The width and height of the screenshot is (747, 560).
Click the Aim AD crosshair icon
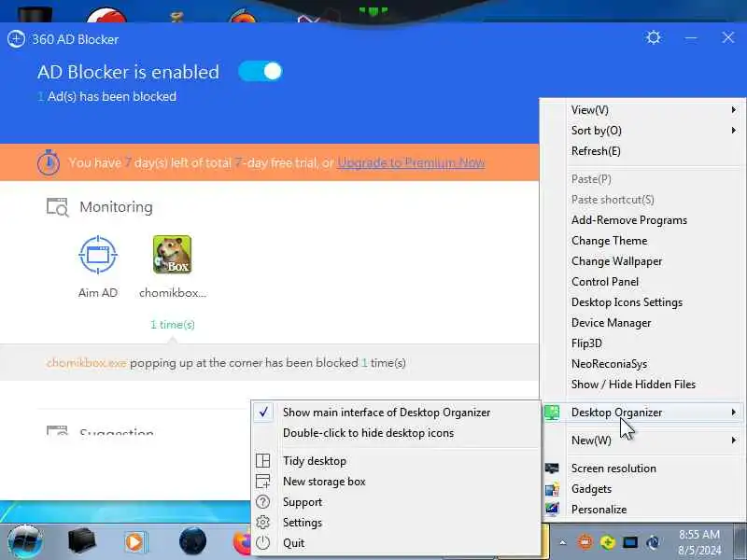pyautogui.click(x=98, y=255)
